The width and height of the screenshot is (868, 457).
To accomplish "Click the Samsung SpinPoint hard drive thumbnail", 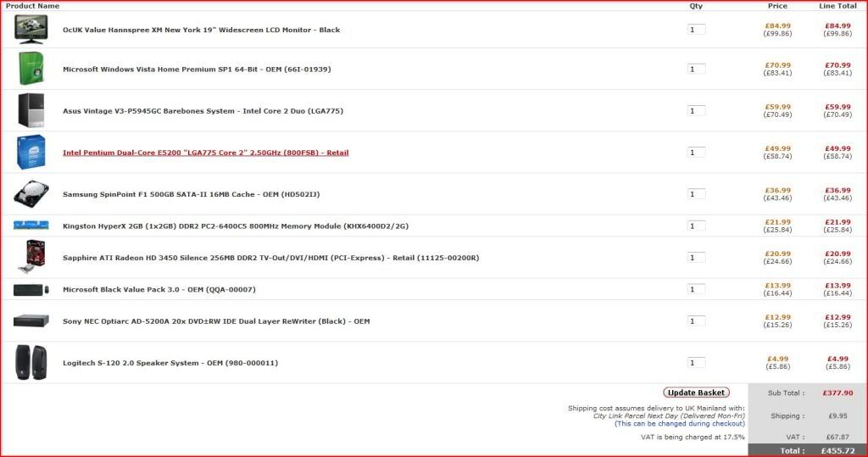I will [x=31, y=194].
